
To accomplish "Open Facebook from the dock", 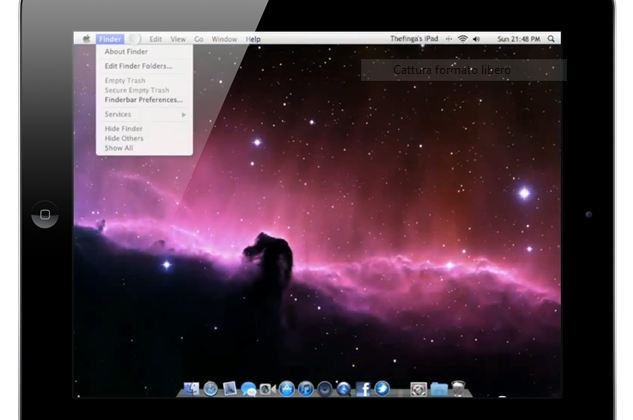I will (x=363, y=388).
